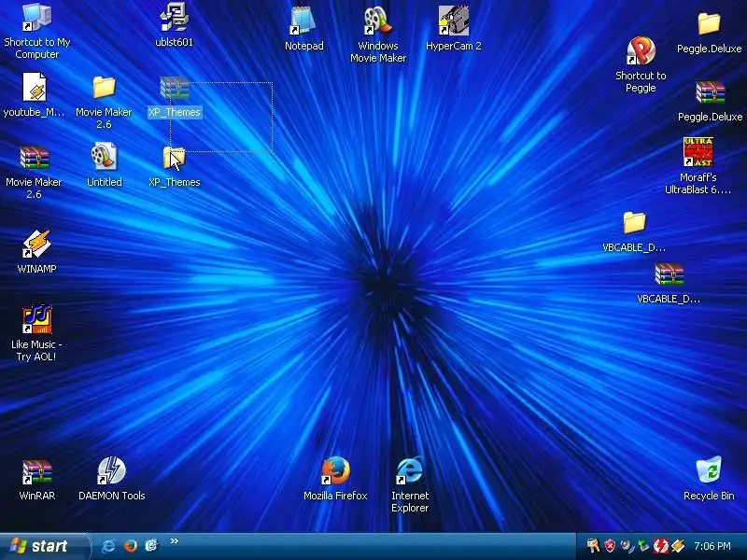This screenshot has height=560, width=747.
Task: Click the 7:06 PM taskbar clock
Action: pos(712,546)
